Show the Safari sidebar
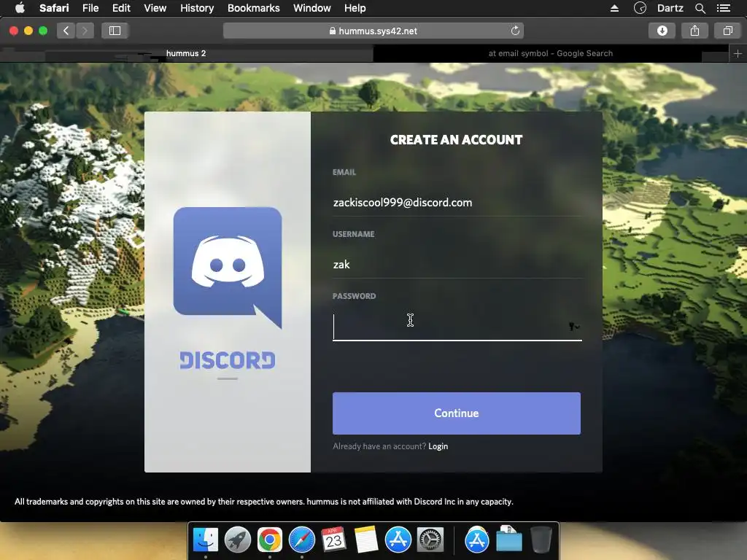Viewport: 747px width, 560px height. point(115,31)
